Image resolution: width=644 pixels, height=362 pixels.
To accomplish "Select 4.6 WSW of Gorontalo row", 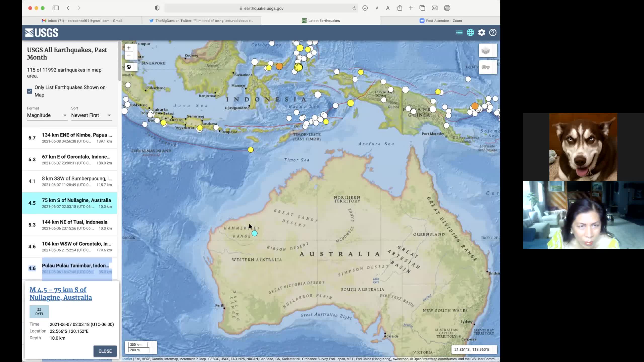I will pyautogui.click(x=70, y=247).
